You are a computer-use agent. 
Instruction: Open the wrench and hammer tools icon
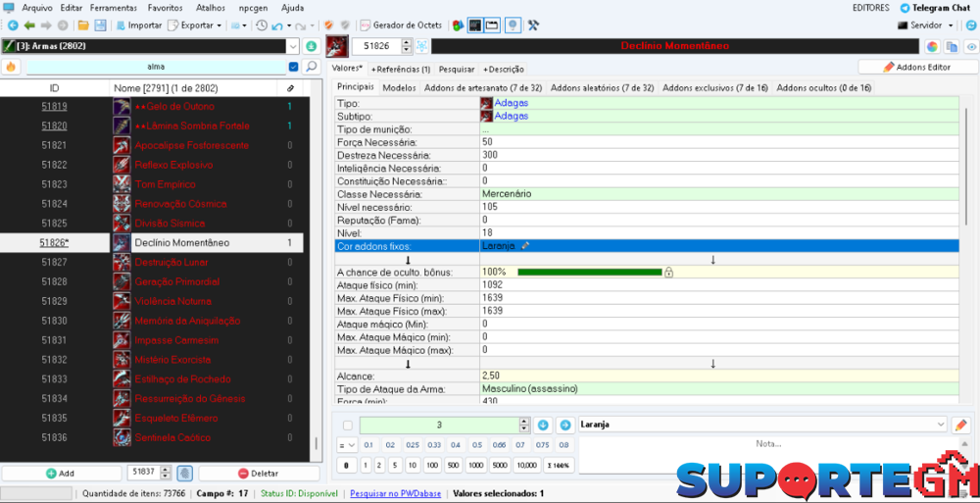point(533,25)
